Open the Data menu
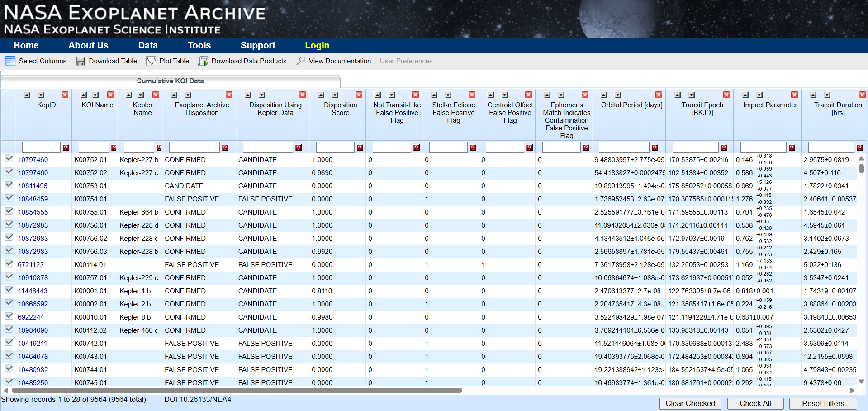Viewport: 868px width, 411px height. point(147,45)
